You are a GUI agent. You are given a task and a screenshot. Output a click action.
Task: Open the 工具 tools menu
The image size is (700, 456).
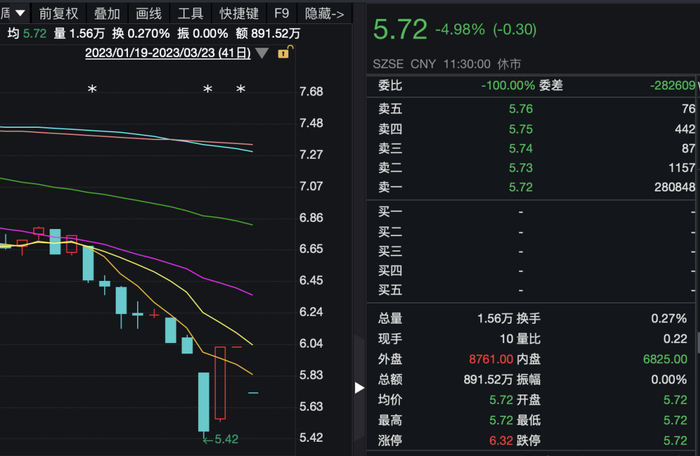[x=190, y=14]
